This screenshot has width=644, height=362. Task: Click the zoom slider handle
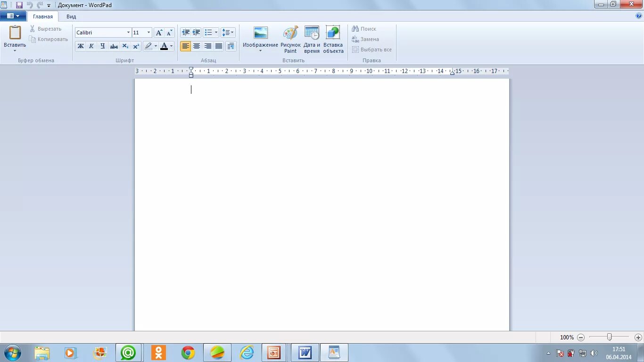click(609, 337)
